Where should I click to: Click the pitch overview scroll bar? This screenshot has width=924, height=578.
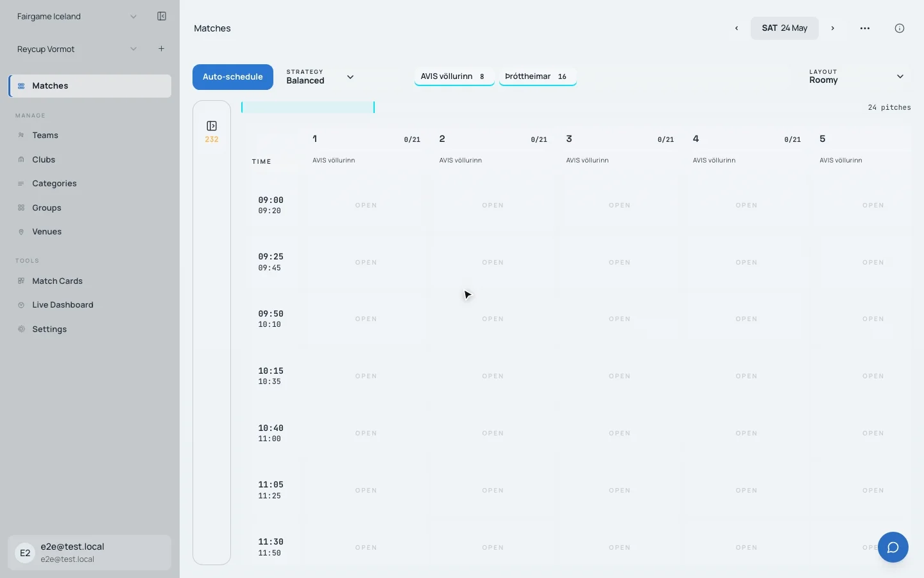click(308, 107)
